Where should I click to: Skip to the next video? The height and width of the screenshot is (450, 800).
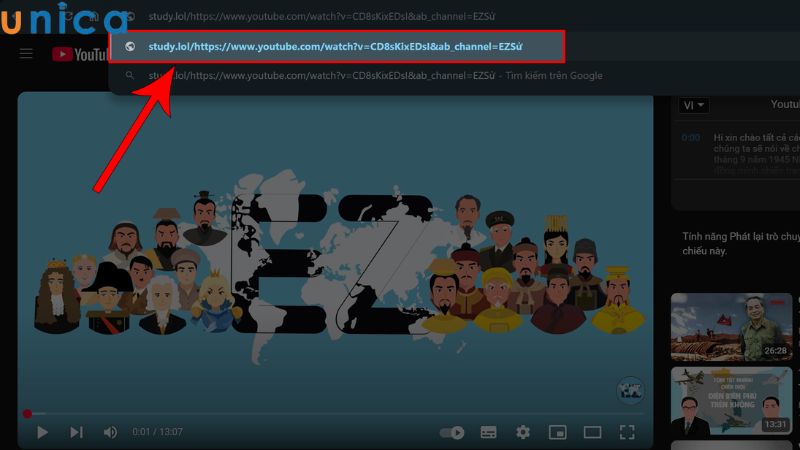pyautogui.click(x=76, y=433)
